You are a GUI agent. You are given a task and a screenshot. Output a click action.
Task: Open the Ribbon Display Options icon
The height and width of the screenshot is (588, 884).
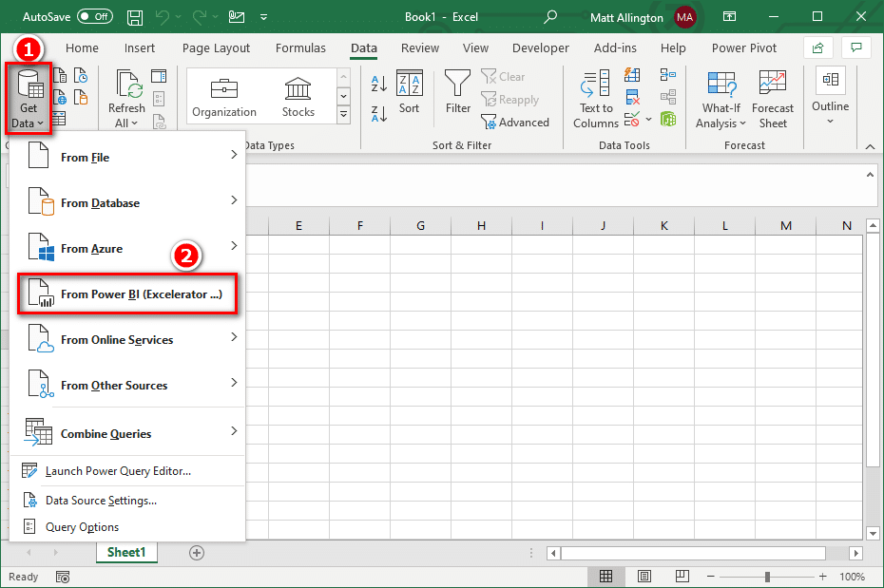[x=729, y=17]
